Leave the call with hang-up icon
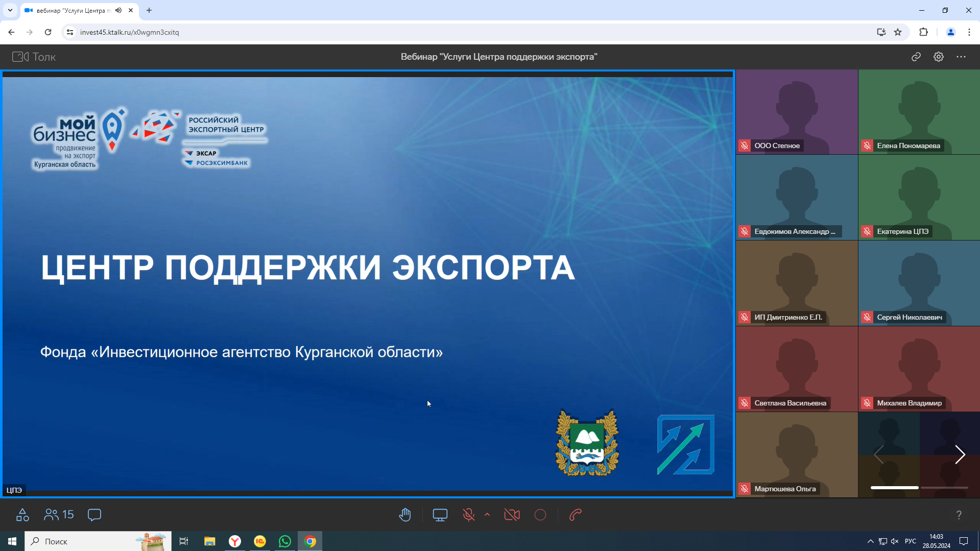Screen dimensions: 980x551 click(x=576, y=515)
